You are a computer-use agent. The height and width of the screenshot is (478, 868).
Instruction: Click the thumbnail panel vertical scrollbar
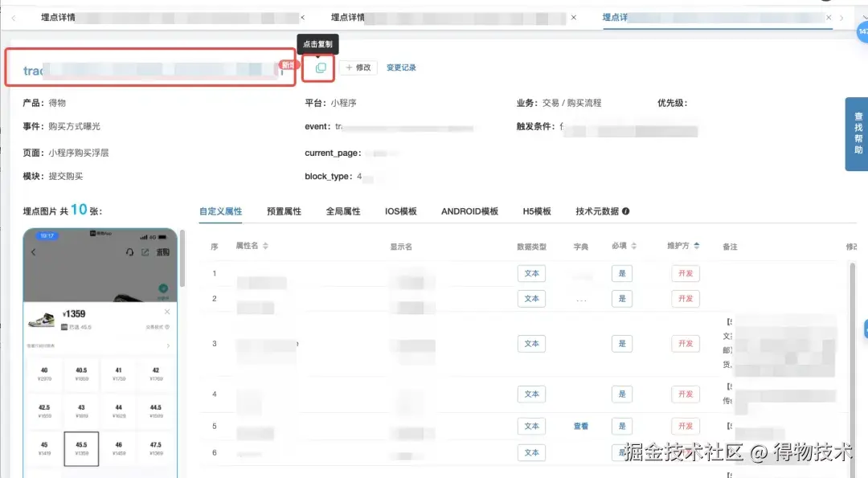[x=182, y=259]
